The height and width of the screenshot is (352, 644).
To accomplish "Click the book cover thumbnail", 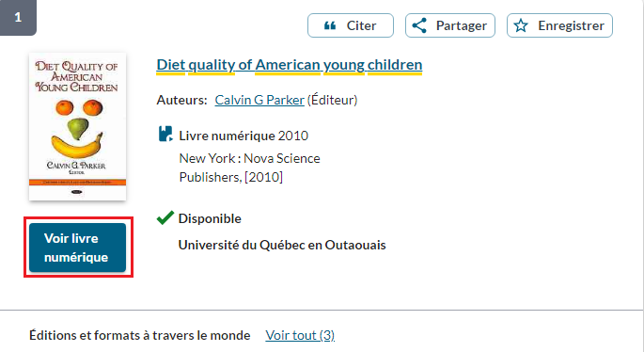I will click(78, 127).
